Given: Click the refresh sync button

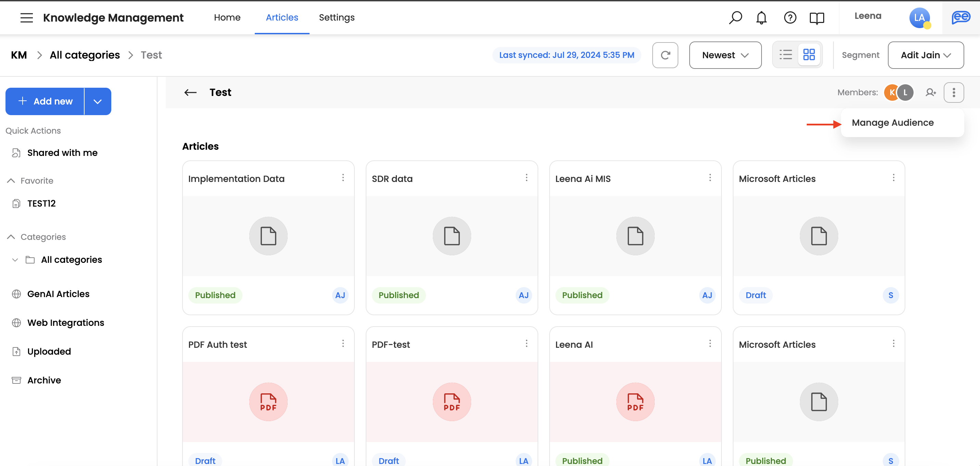Looking at the screenshot, I should [665, 55].
